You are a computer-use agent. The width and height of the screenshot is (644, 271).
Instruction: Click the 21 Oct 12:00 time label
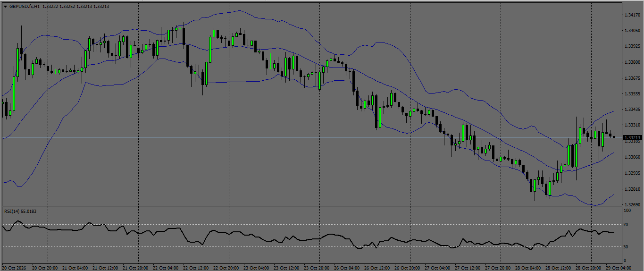pyautogui.click(x=105, y=268)
